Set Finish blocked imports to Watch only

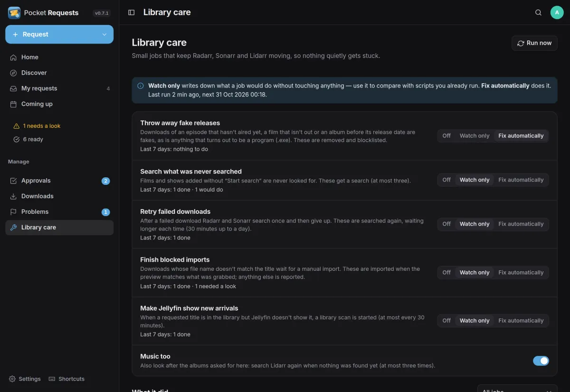(x=475, y=273)
